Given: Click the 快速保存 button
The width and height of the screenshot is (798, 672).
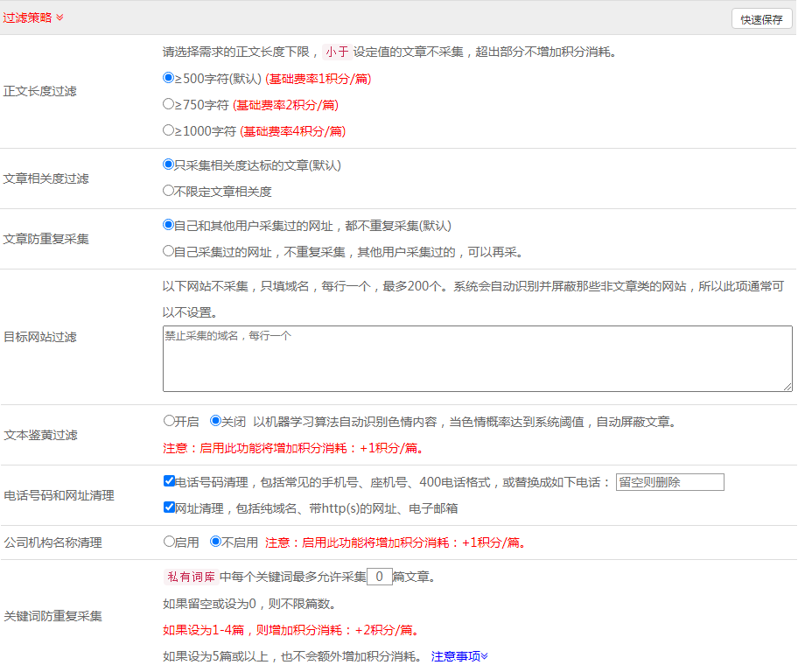Looking at the screenshot, I should point(761,19).
